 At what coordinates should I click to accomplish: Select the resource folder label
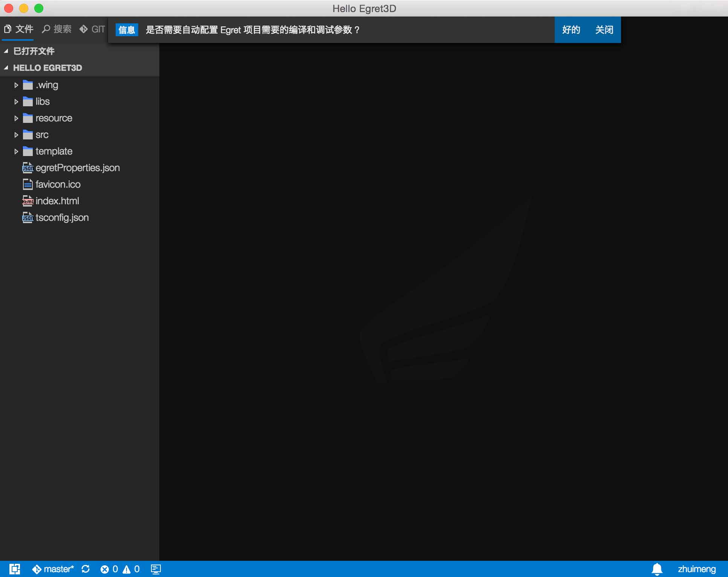(54, 118)
